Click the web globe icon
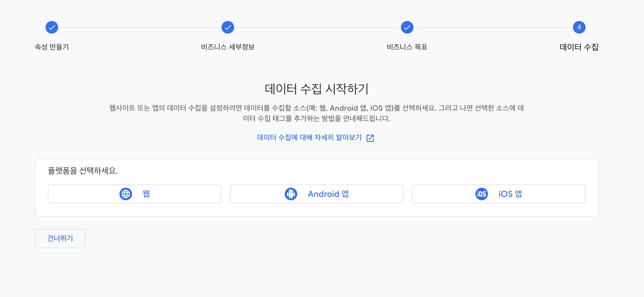Screen dimensions: 644x297 (x=126, y=194)
